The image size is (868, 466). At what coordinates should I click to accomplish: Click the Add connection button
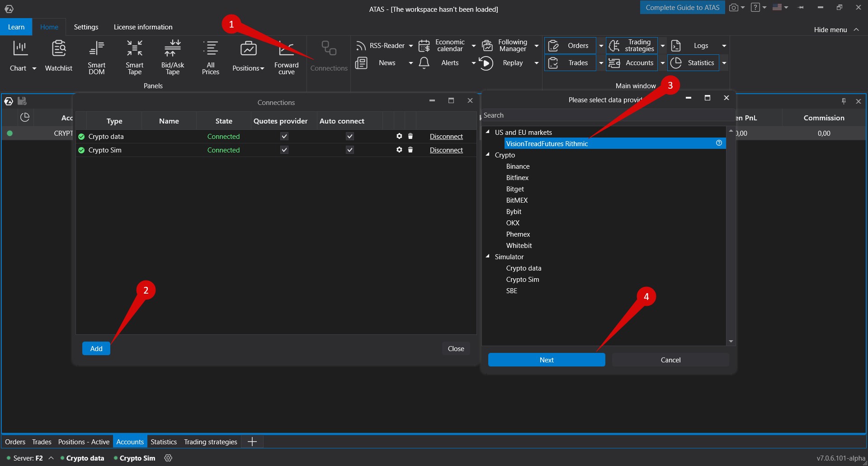click(96, 348)
